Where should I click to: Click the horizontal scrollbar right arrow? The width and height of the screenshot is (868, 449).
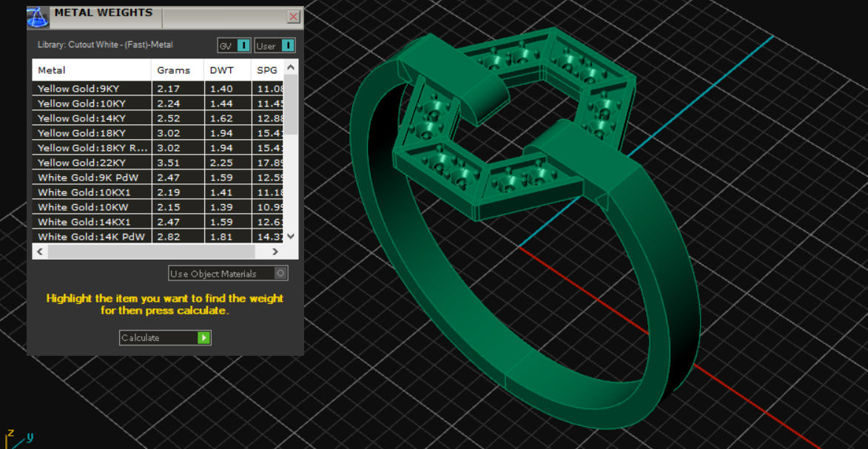tap(275, 251)
